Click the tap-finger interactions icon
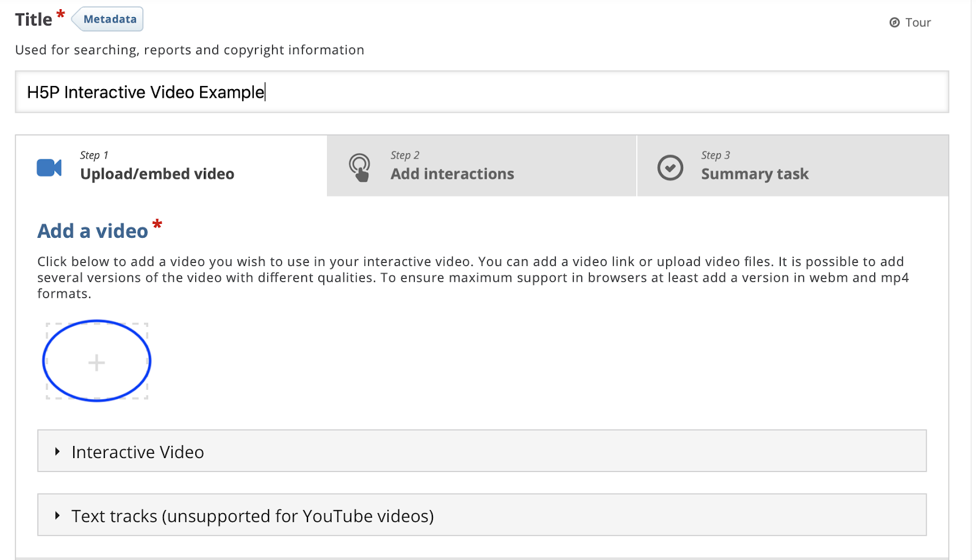976x560 pixels. coord(360,168)
